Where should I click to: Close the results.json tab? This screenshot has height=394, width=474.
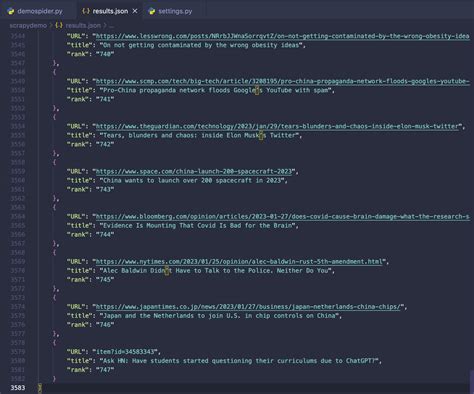[135, 11]
